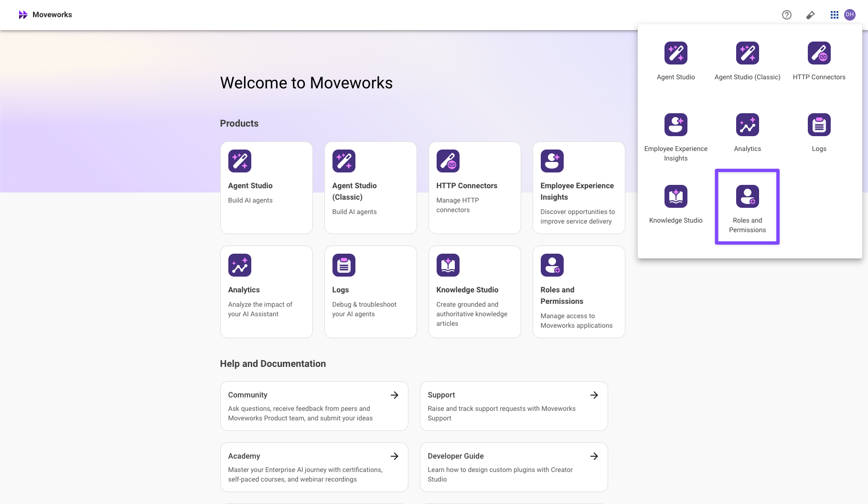Click 'Raise and track support requests' description
This screenshot has width=868, height=504.
[x=502, y=413]
